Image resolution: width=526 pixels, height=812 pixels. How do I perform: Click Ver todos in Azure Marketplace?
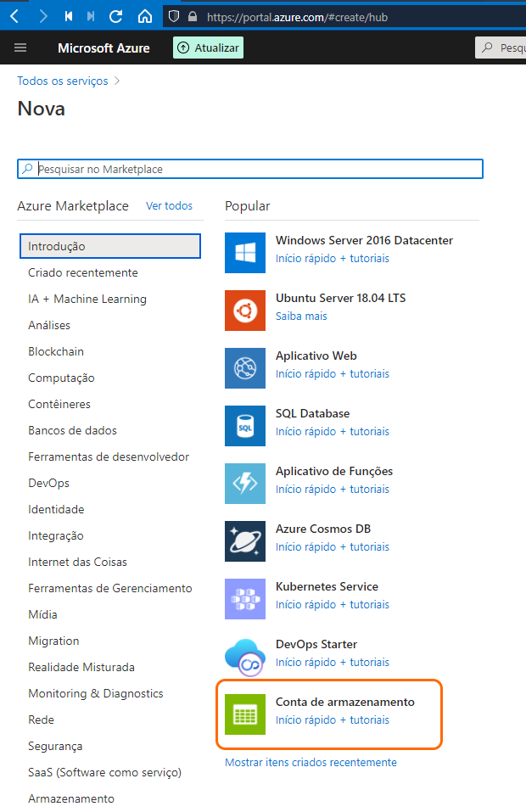click(x=170, y=205)
